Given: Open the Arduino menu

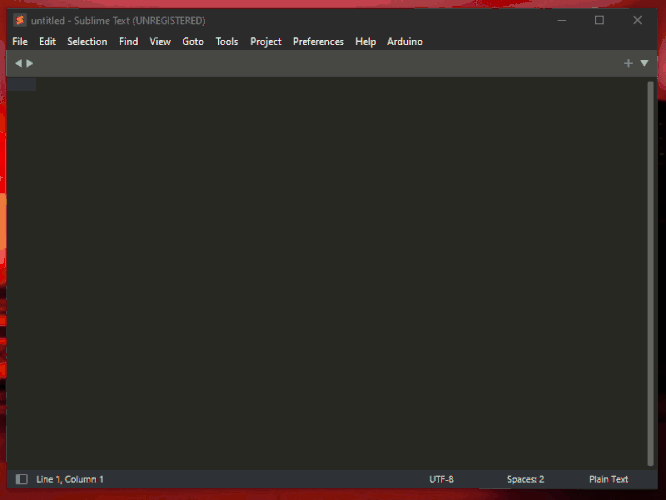Looking at the screenshot, I should 404,42.
